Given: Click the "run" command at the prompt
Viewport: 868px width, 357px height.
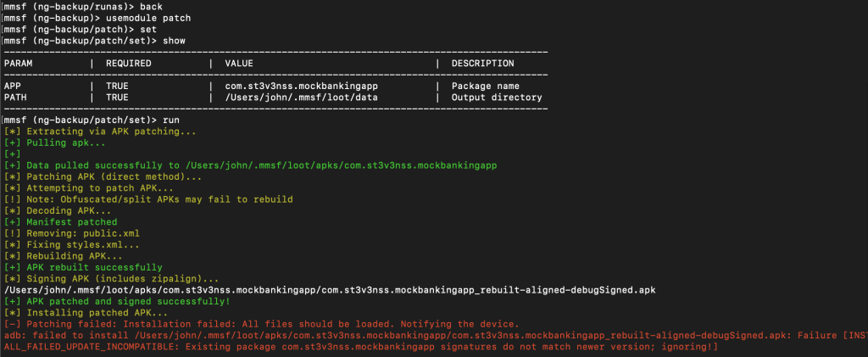Looking at the screenshot, I should 171,120.
